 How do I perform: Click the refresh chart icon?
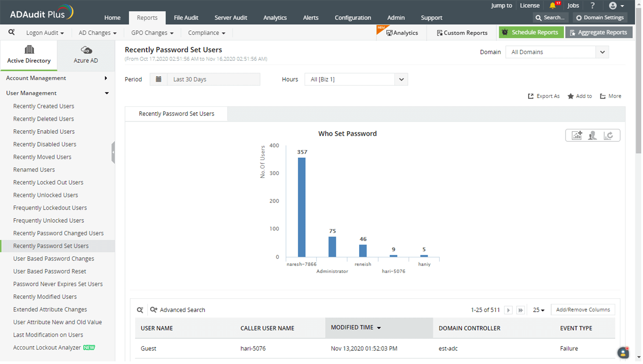click(608, 136)
